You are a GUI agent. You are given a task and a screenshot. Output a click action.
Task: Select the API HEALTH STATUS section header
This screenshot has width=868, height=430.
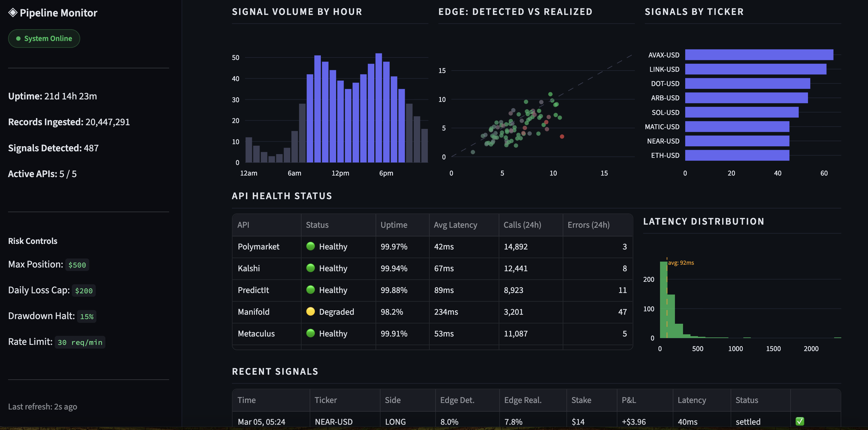click(x=282, y=196)
